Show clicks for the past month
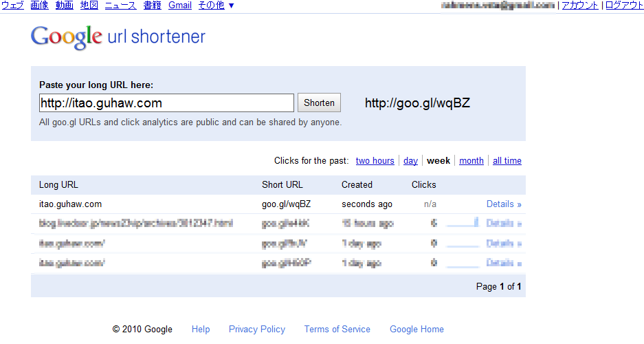This screenshot has height=344, width=644. pos(471,161)
